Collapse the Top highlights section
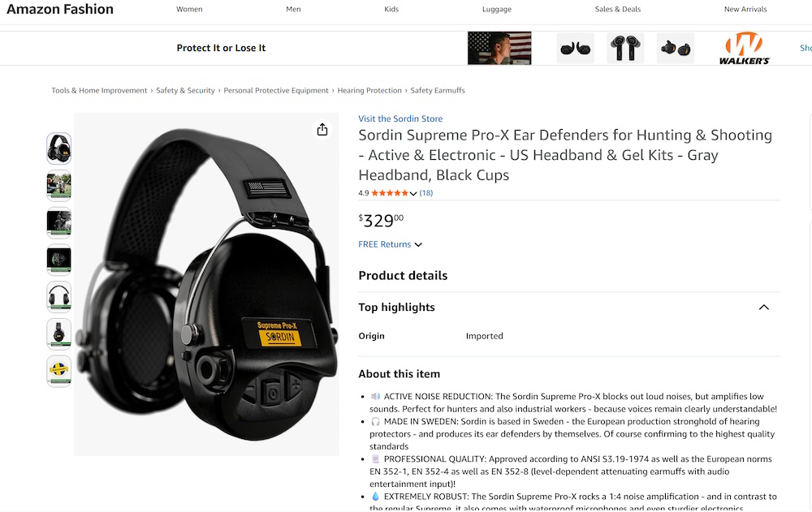The width and height of the screenshot is (812, 512). click(763, 307)
